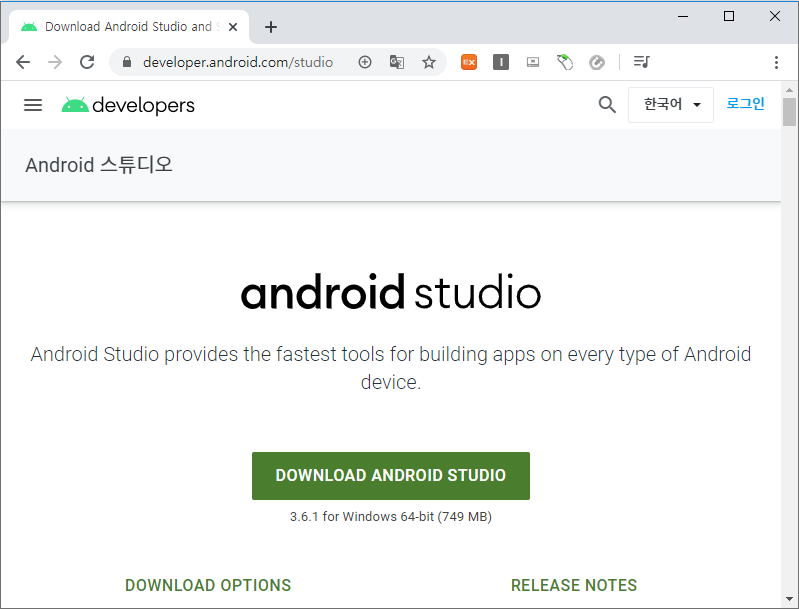Minimize the browser window
Viewport: 799px width, 609px height.
pyautogui.click(x=683, y=16)
